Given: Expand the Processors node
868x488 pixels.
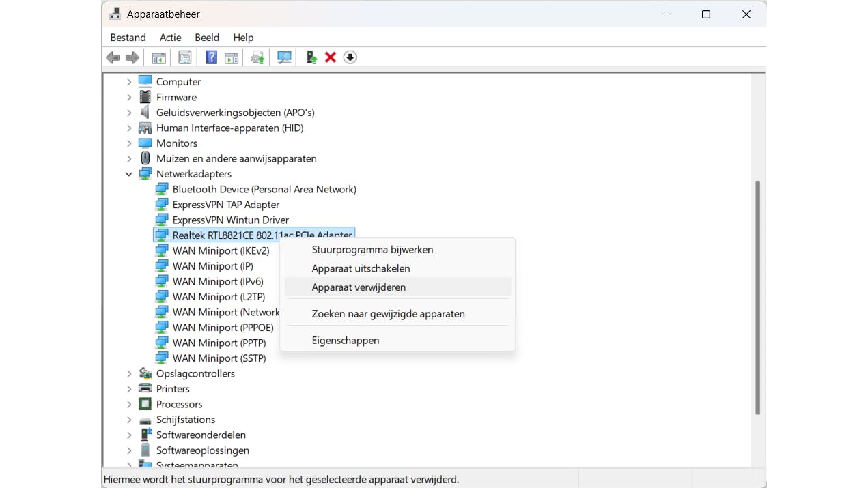Looking at the screenshot, I should (x=129, y=404).
